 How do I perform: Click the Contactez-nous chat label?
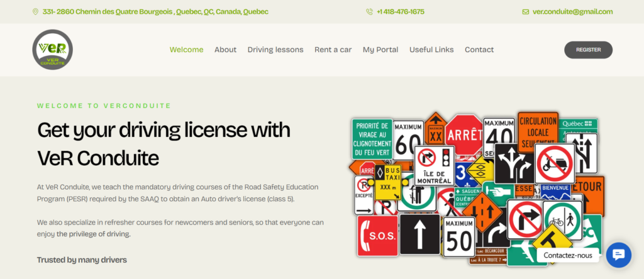pos(568,255)
